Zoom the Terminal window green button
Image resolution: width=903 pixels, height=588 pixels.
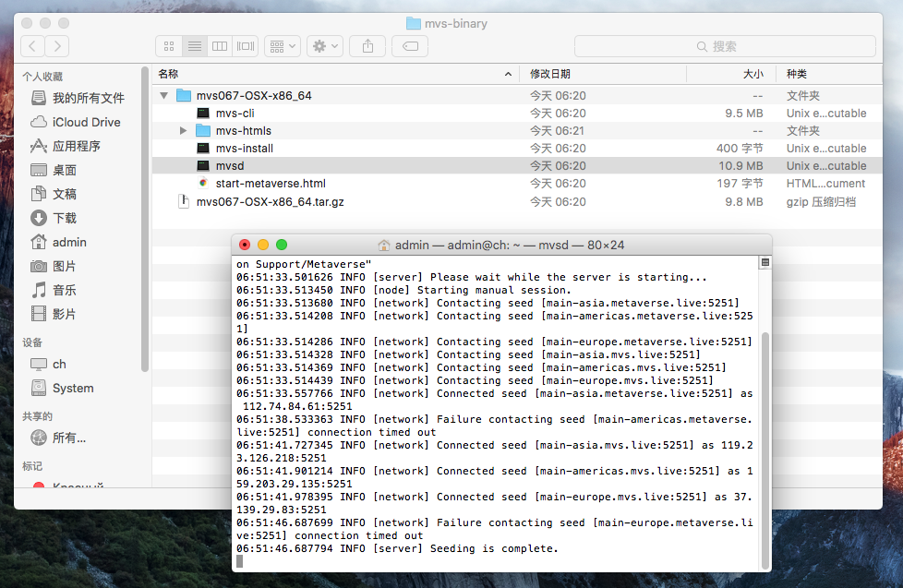(282, 245)
